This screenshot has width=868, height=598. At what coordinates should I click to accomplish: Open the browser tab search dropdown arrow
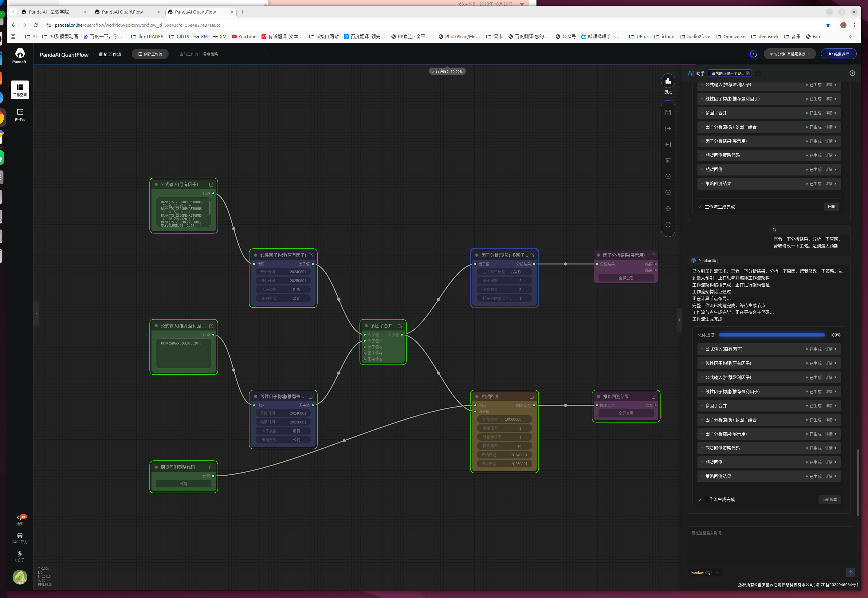[13, 12]
